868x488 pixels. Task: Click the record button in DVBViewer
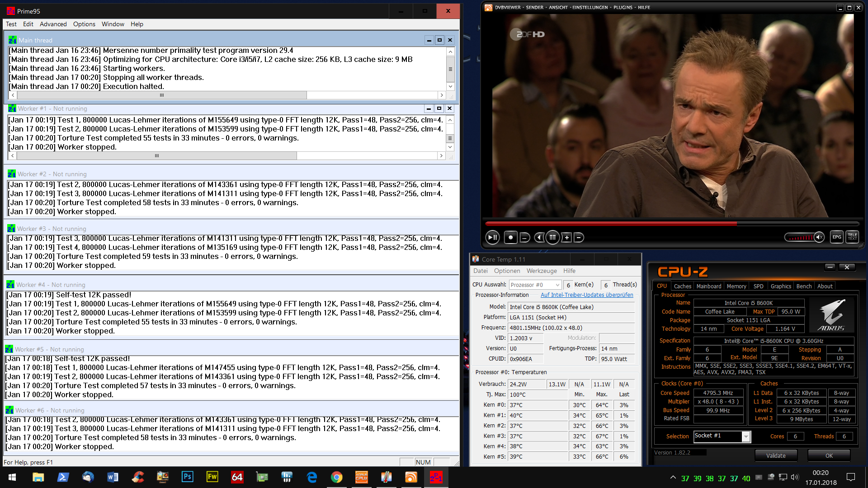click(x=510, y=237)
